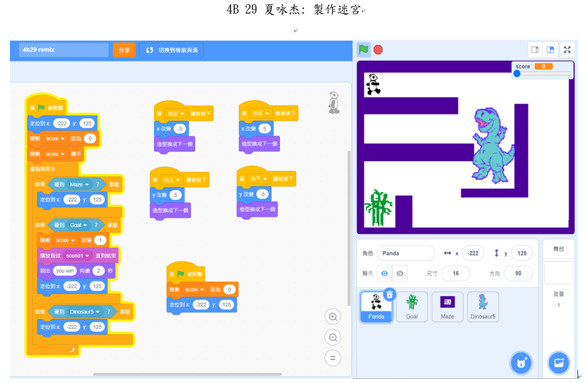Open the sound1 dropdown in play sound block
This screenshot has height=383, width=588.
(78, 256)
